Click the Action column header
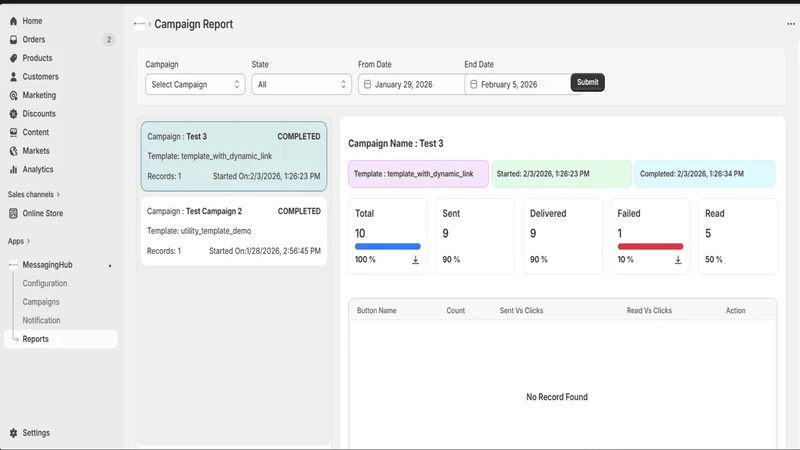 (x=736, y=311)
